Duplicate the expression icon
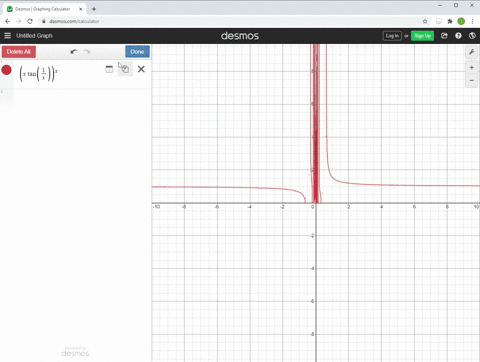The height and width of the screenshot is (362, 480). pos(125,69)
